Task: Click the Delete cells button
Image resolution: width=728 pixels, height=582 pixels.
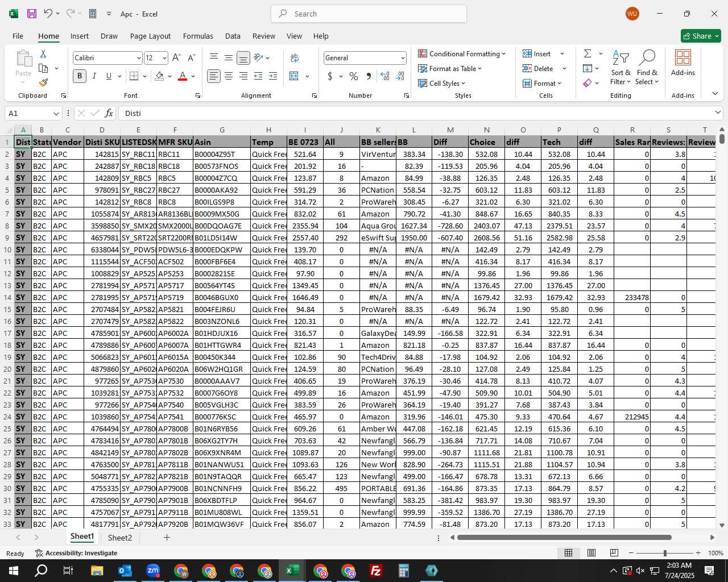Action: (x=538, y=68)
